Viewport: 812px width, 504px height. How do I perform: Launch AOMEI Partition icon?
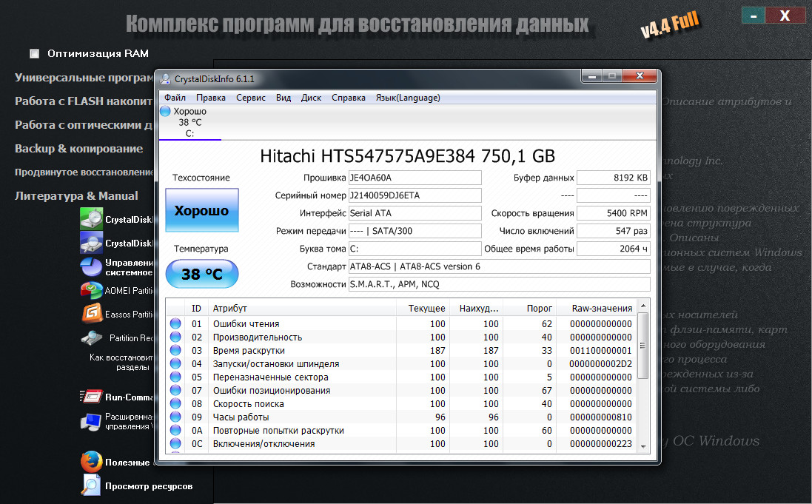92,291
